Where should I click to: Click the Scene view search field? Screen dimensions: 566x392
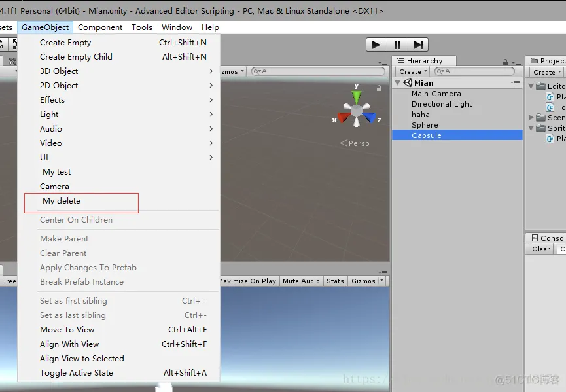coord(319,71)
